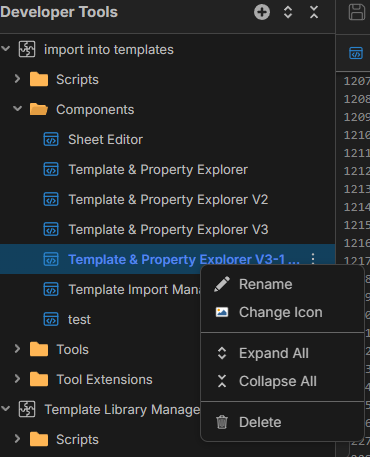Open Template & Property Explorer component

tap(158, 170)
